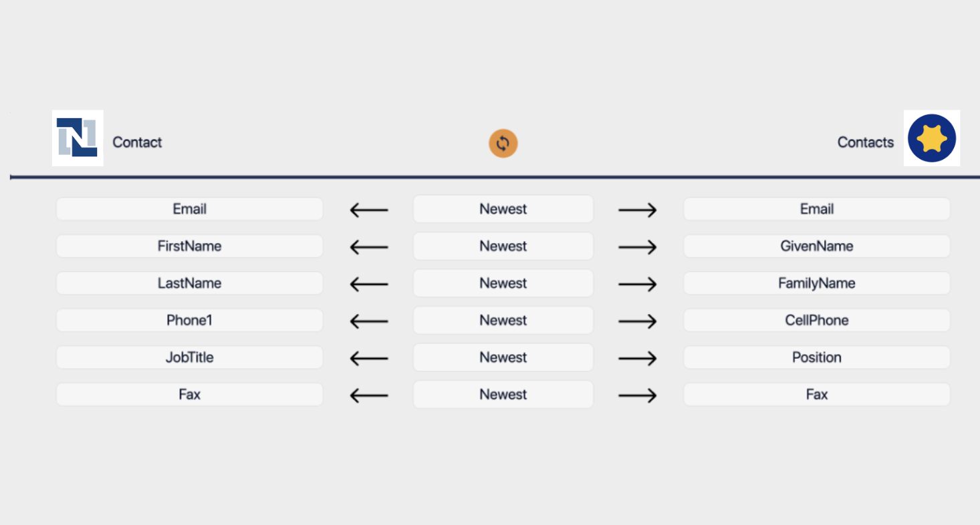Click the right arrow in the Fax row

pos(638,395)
